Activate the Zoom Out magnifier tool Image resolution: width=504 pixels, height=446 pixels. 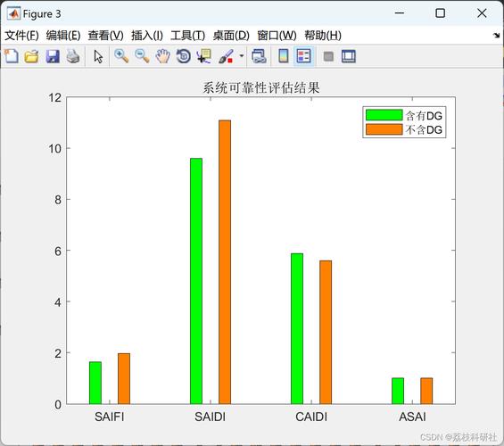(142, 56)
